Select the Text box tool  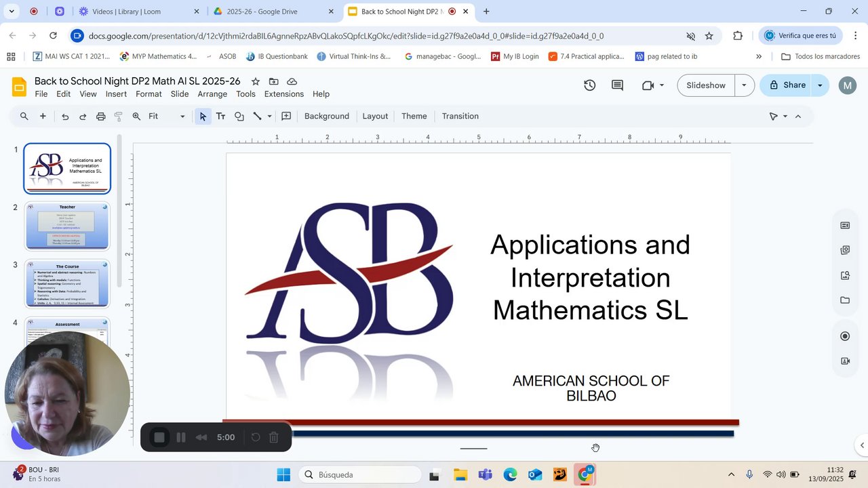pyautogui.click(x=220, y=117)
